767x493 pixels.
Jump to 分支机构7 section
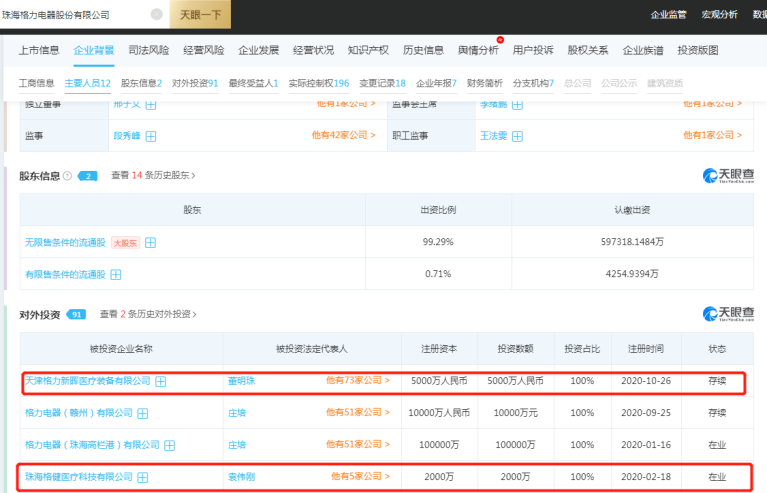(x=533, y=83)
